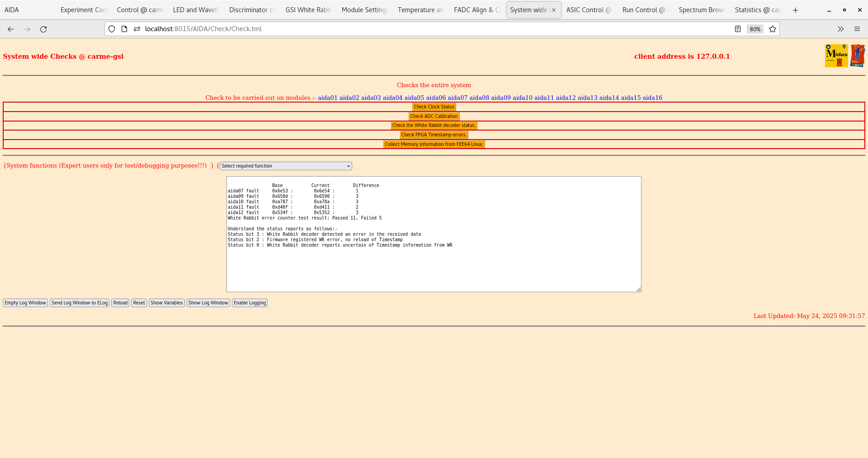Open reader view via the page icon
Viewport: 868px width, 458px height.
738,28
